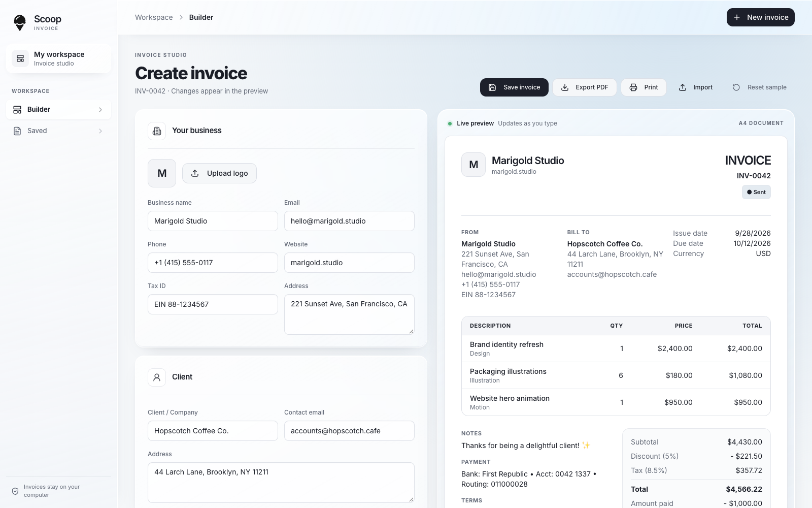Click the shield icon beside the local storage note
The image size is (812, 508).
(15, 491)
